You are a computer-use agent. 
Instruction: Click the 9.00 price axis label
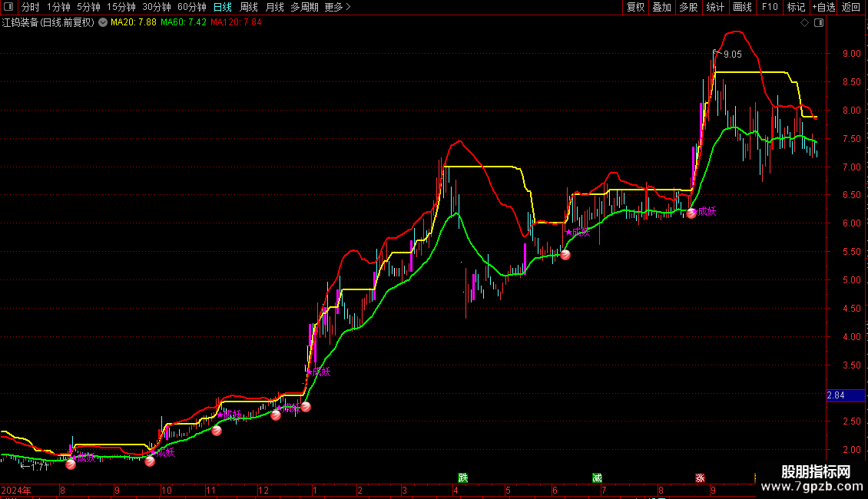pyautogui.click(x=851, y=54)
